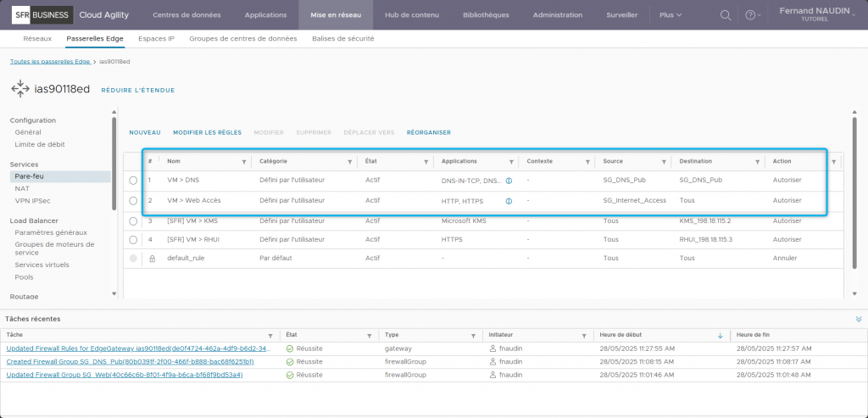Open the help question mark menu
Viewport: 868px width, 418px height.
[750, 15]
